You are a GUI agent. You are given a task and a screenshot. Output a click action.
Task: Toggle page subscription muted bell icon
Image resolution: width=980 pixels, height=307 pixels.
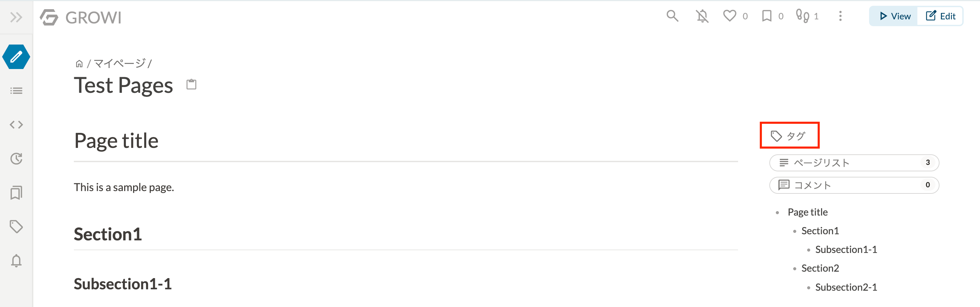click(702, 16)
